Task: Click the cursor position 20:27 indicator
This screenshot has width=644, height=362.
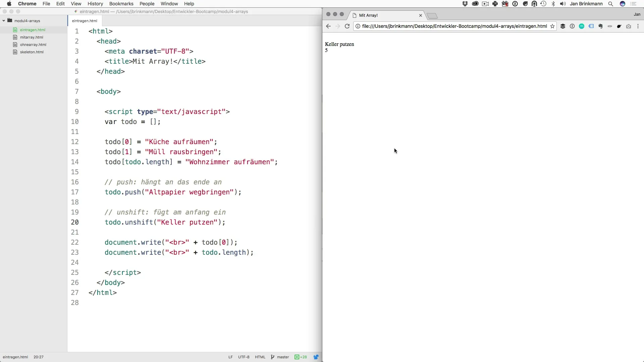Action: 39,357
